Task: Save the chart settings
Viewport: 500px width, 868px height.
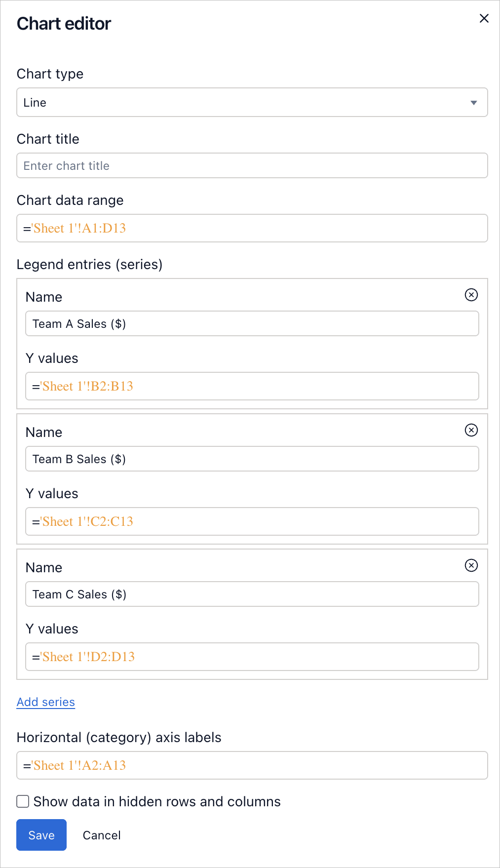Action: point(41,834)
